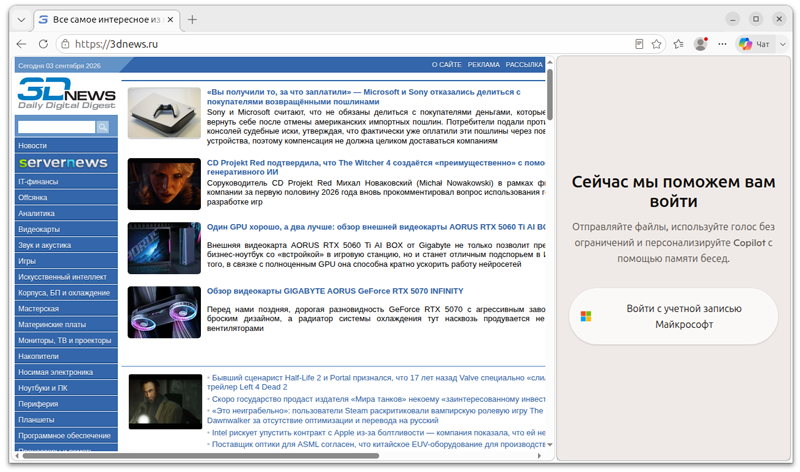Open the Поставщик оптики для ASML link
Image resolution: width=800 pixels, height=472 pixels.
point(378,444)
